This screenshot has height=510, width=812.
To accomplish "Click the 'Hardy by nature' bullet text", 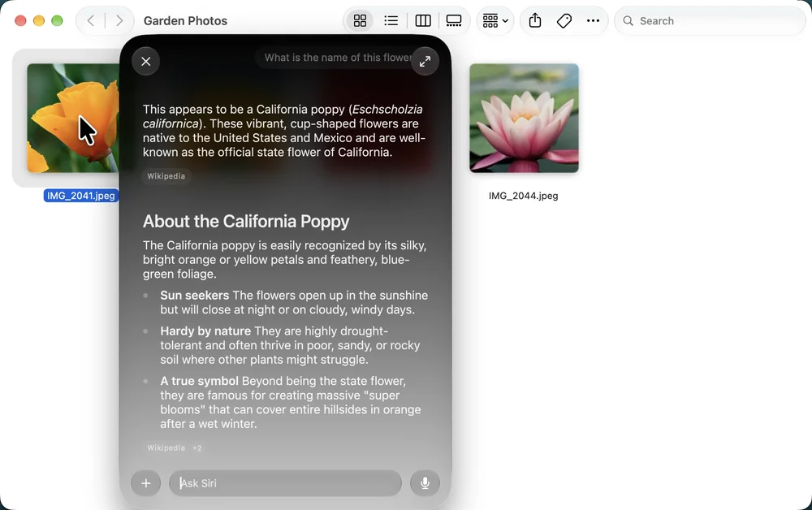I will tap(205, 331).
